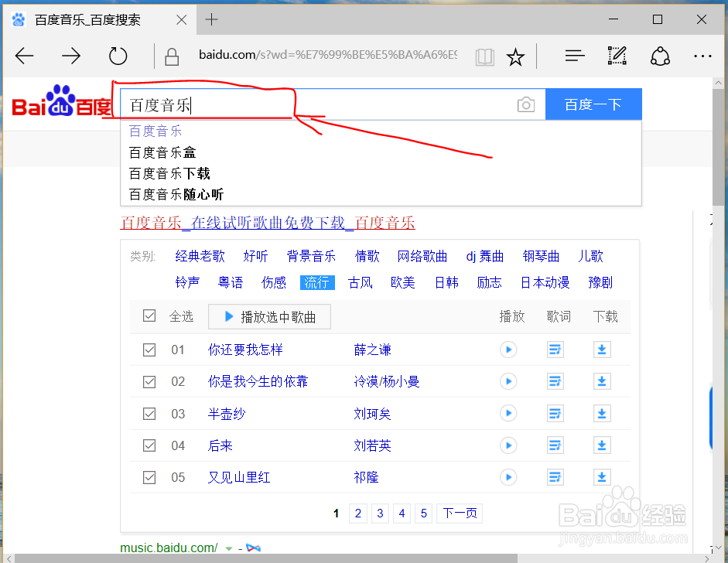Expand the green arrow beside music.baidu.com
Image resolution: width=728 pixels, height=563 pixels.
228,548
